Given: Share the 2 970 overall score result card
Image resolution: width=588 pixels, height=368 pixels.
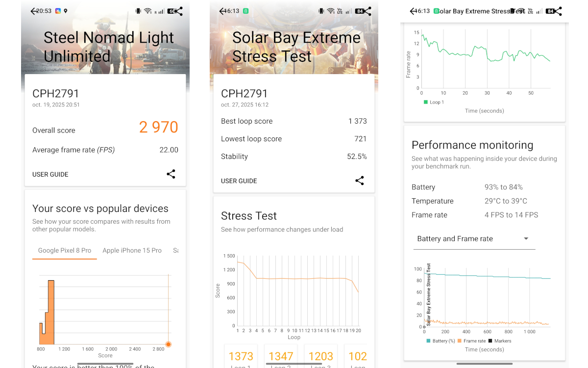Looking at the screenshot, I should click(171, 174).
